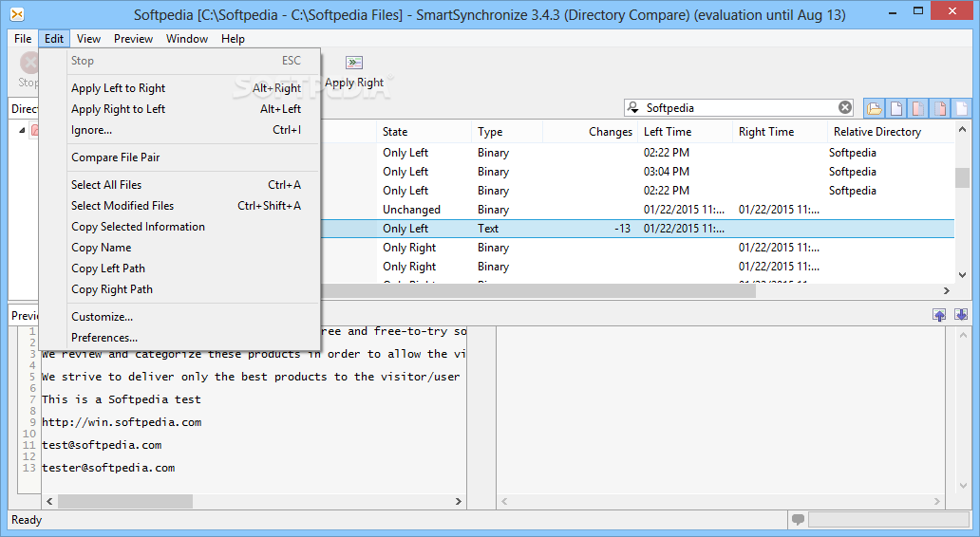This screenshot has height=537, width=980.
Task: Click the line 'This is a Softpedia test'
Action: pos(122,399)
